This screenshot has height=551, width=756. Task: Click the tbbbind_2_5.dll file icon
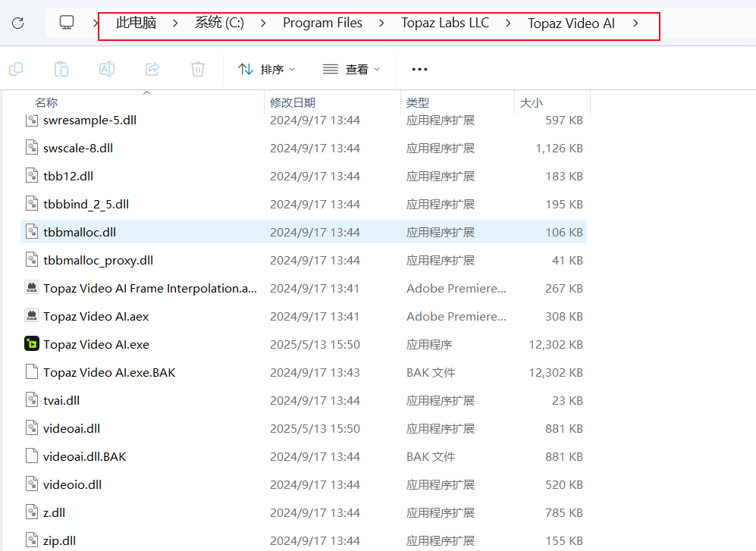coord(32,204)
